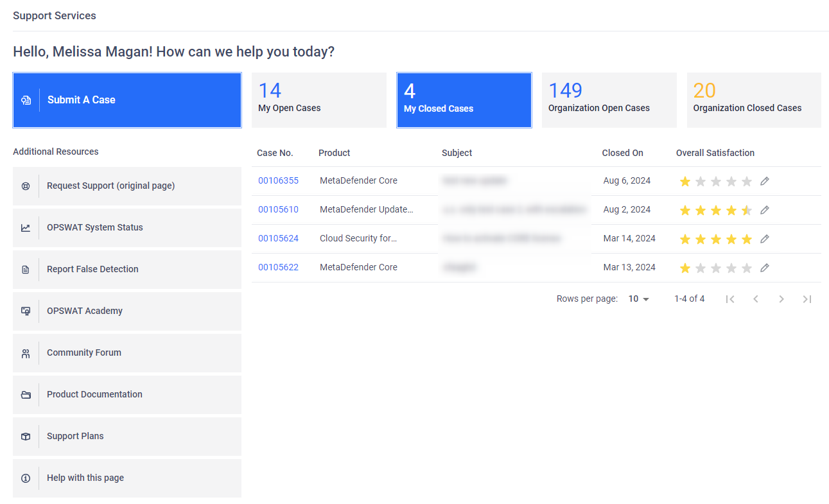The image size is (829, 504).
Task: Click MetaDefender Core in row 00106355
Action: click(x=358, y=181)
